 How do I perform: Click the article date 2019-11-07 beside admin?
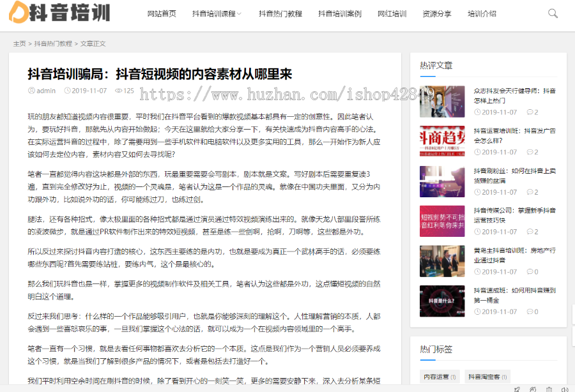89,91
